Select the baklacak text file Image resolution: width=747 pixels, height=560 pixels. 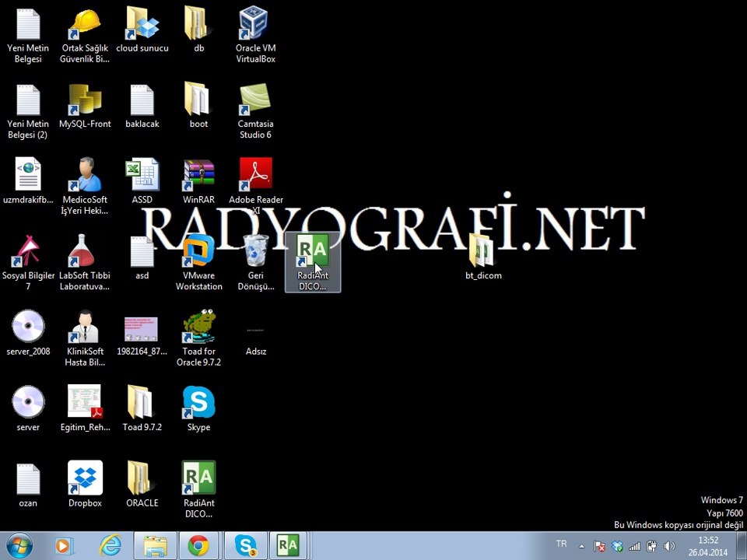[x=142, y=105]
